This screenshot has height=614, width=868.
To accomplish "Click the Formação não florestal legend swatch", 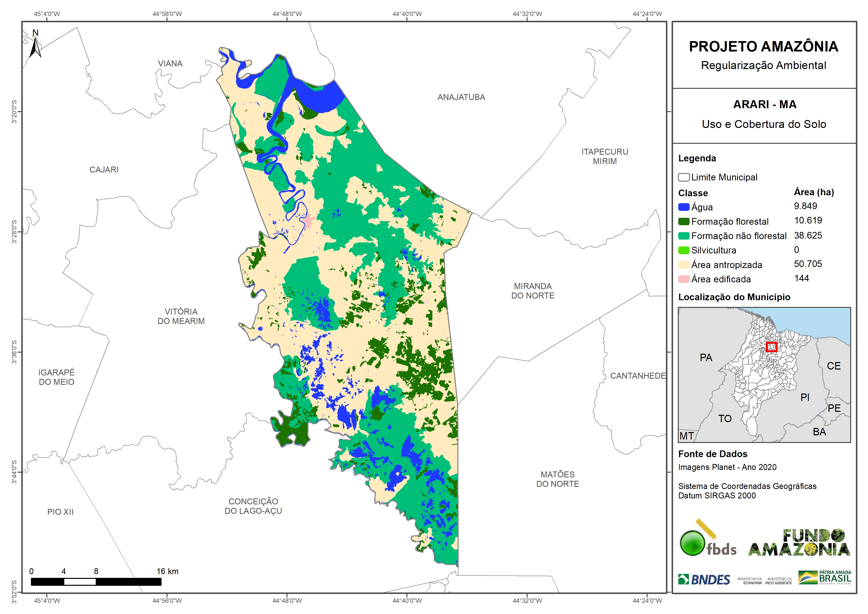I will 683,236.
